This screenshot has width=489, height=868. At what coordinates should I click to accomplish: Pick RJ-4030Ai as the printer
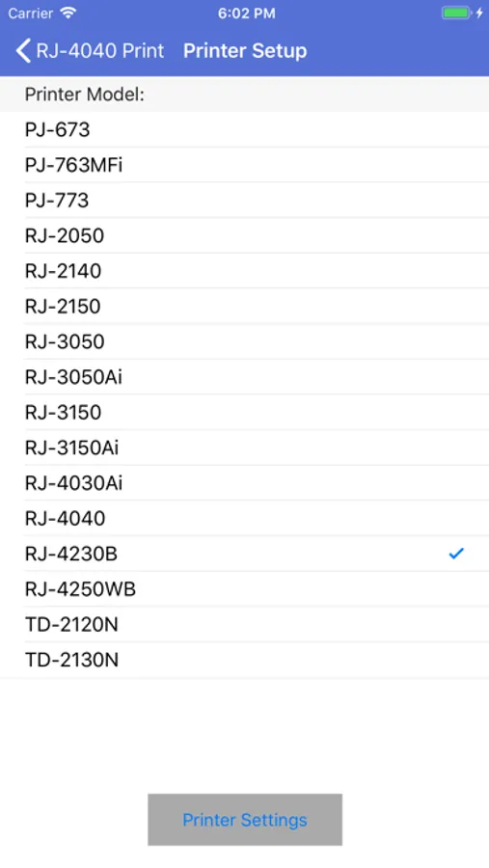coord(244,483)
